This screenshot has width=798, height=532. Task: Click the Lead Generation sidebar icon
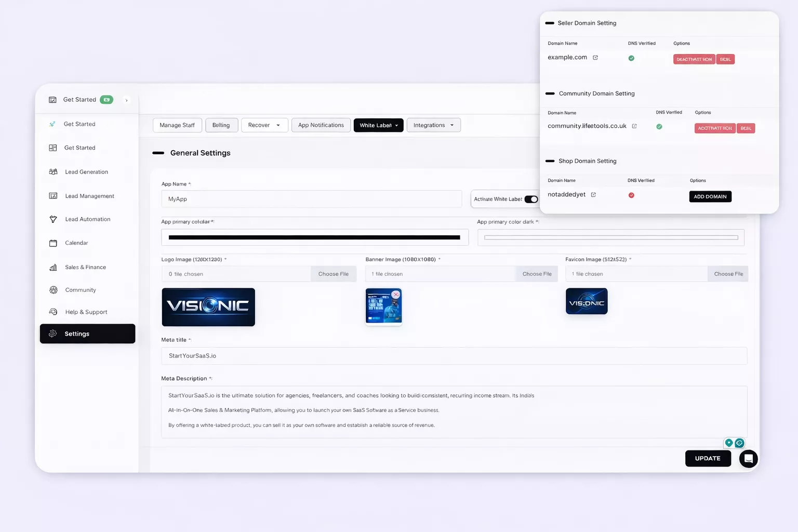pos(53,172)
